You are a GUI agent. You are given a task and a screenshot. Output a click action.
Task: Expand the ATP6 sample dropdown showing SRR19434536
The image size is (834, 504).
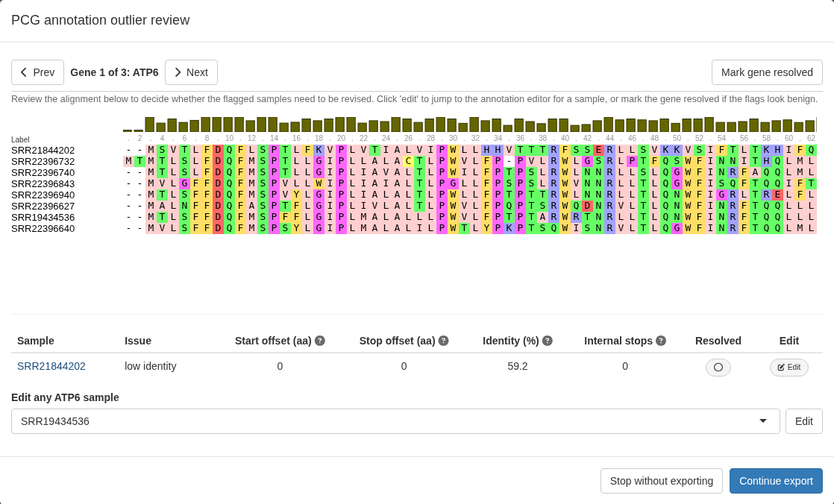click(x=395, y=421)
